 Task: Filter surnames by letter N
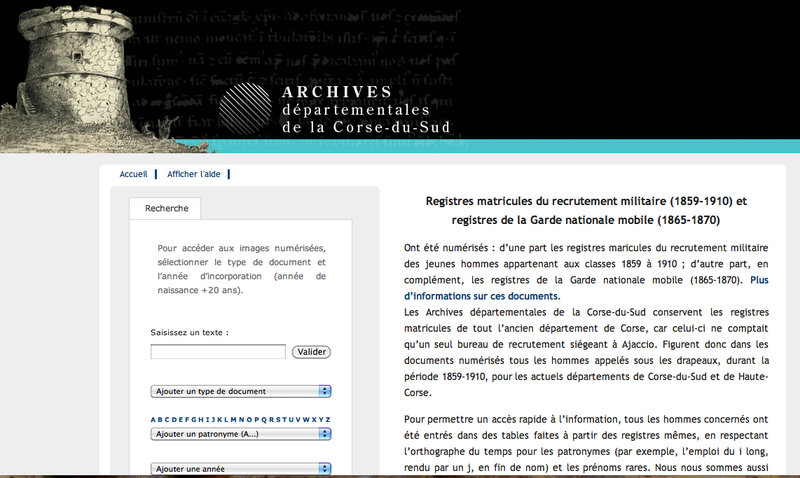(x=241, y=419)
